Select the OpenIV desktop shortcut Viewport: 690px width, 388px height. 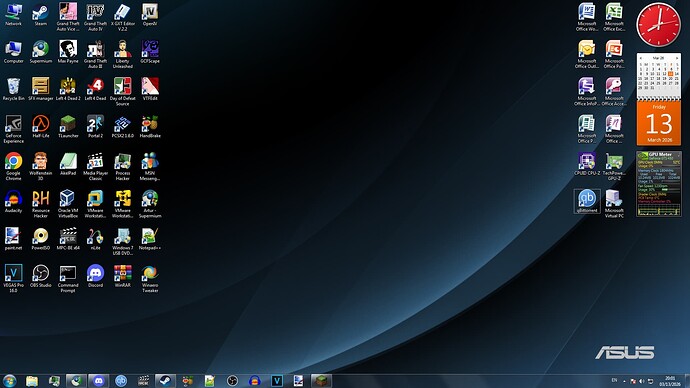[x=150, y=15]
